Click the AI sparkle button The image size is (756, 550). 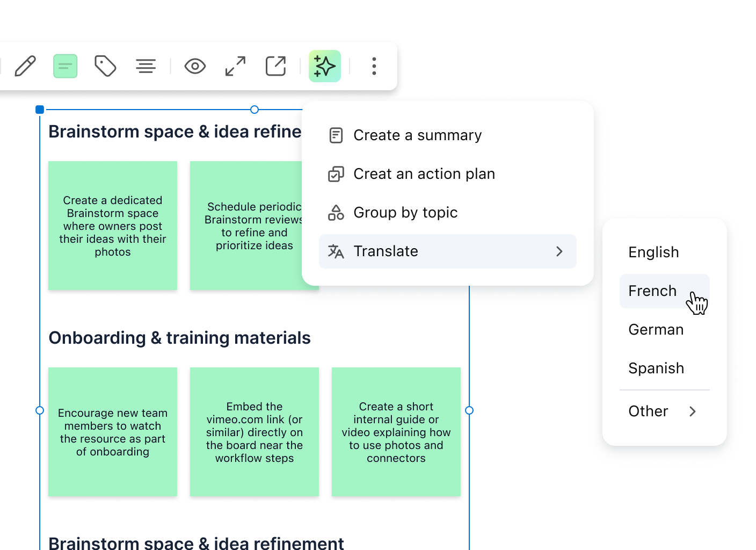[325, 66]
